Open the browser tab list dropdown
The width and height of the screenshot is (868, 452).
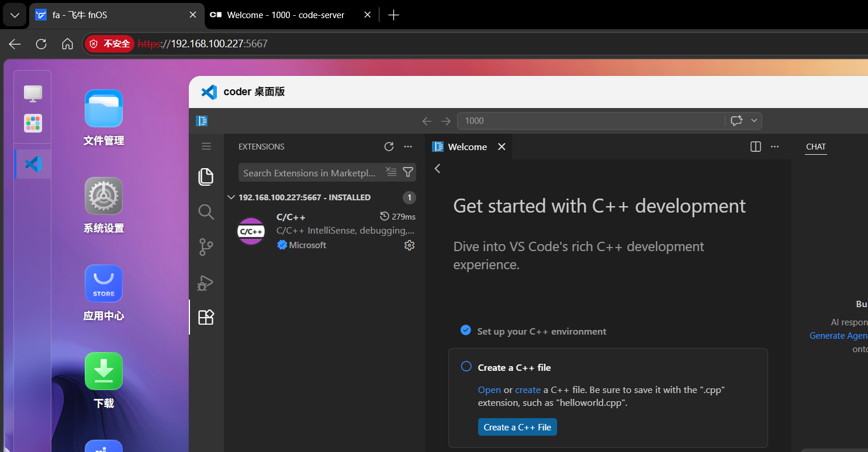click(x=15, y=15)
